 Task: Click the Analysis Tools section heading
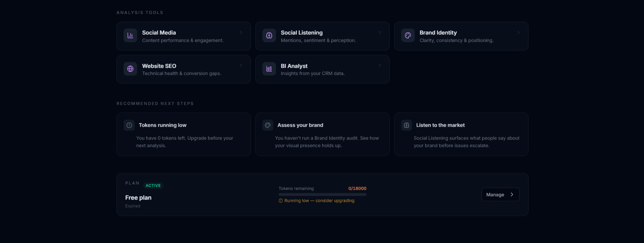(x=140, y=12)
